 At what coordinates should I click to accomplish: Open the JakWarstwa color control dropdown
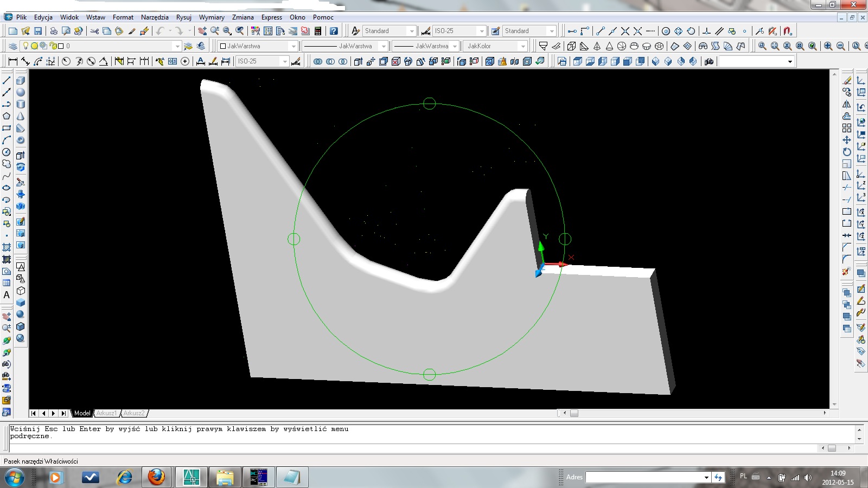click(293, 46)
